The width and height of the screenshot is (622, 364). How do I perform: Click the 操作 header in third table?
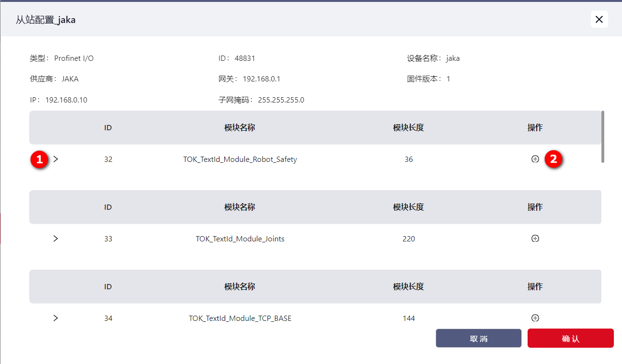535,286
